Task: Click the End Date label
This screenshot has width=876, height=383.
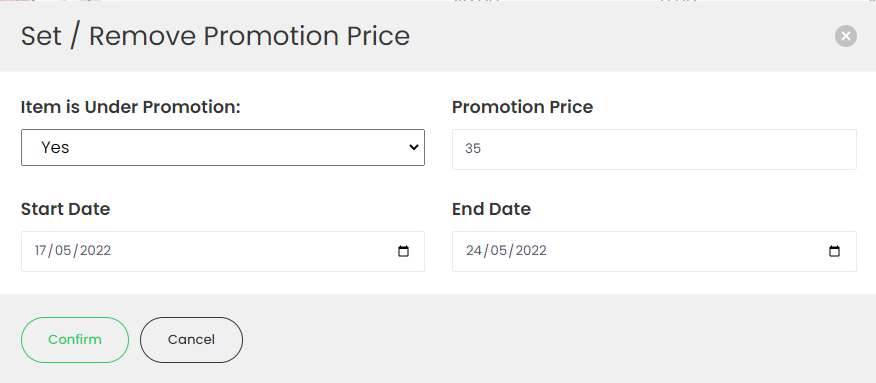Action: click(491, 209)
